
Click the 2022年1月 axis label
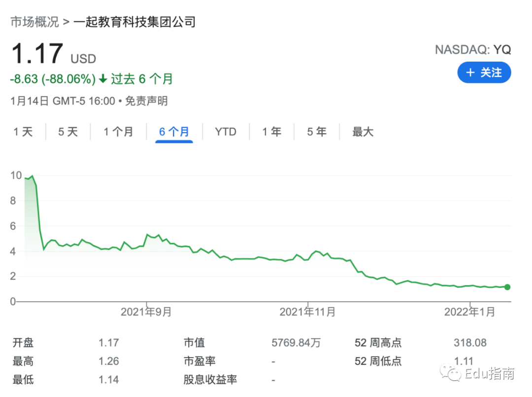point(469,312)
